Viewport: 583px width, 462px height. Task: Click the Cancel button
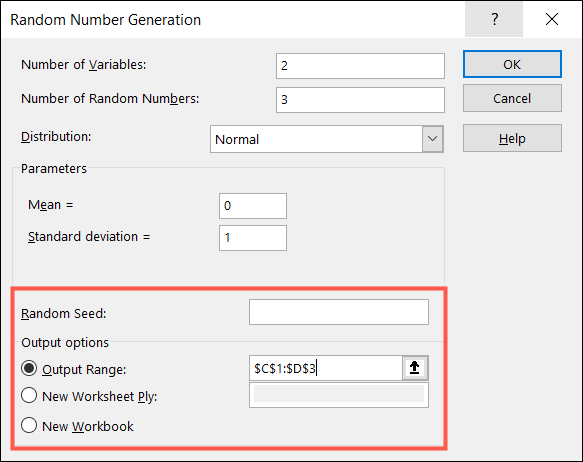coord(512,98)
